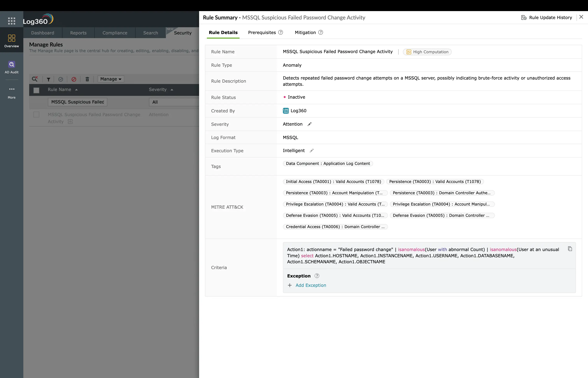Click the Add Exception link
Image resolution: width=588 pixels, height=378 pixels.
pos(311,285)
